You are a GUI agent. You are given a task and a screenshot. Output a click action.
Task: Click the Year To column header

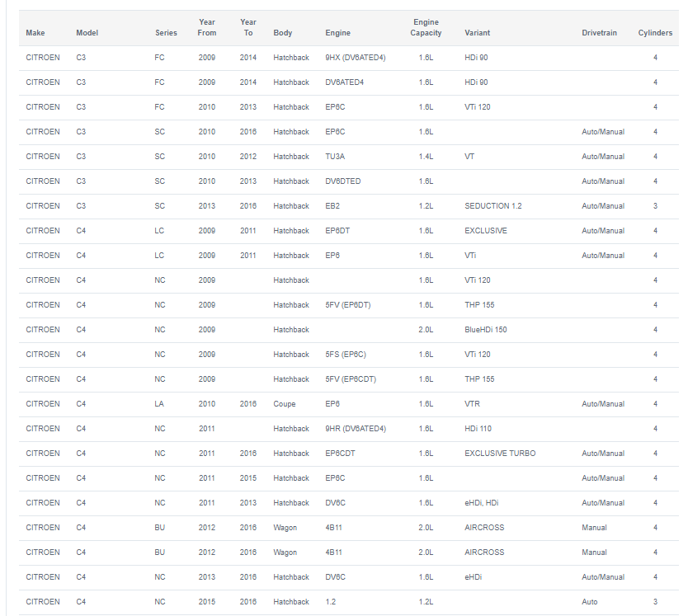tap(248, 28)
